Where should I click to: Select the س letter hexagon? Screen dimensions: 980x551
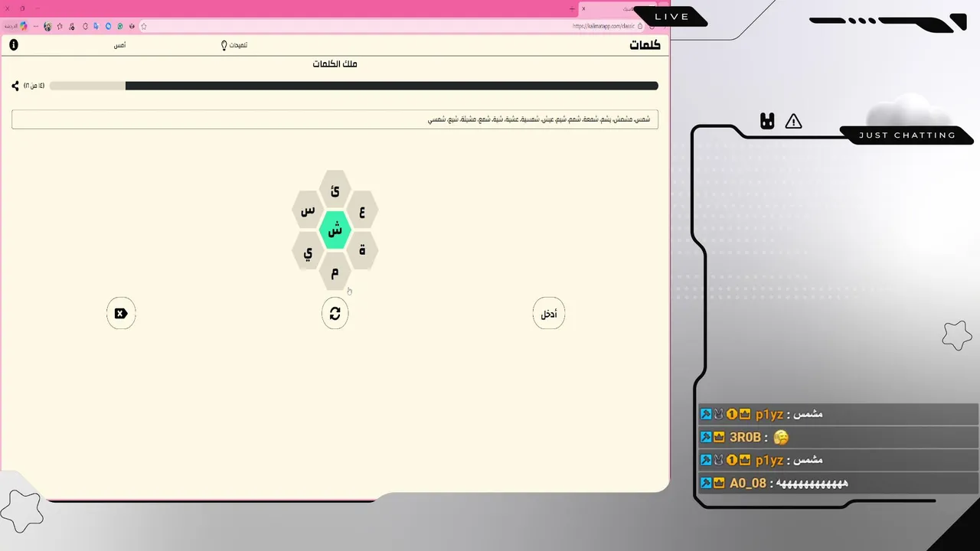(x=308, y=210)
